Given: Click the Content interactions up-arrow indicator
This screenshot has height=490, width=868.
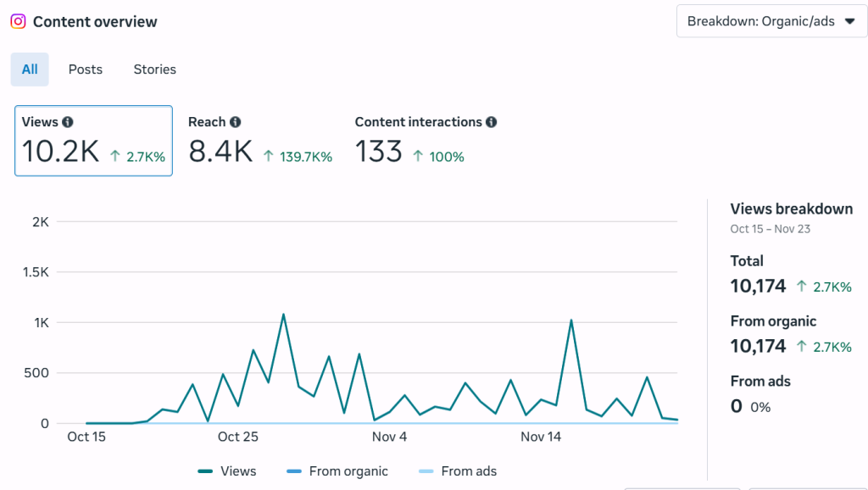Looking at the screenshot, I should (418, 156).
